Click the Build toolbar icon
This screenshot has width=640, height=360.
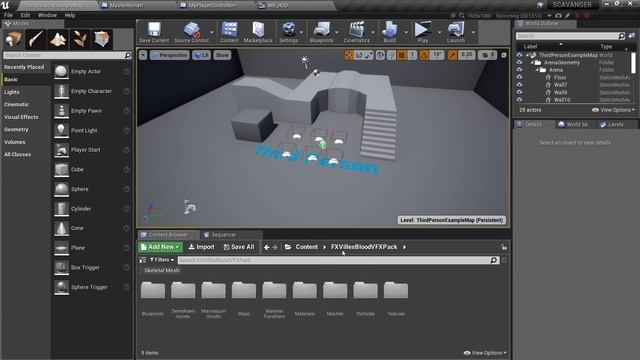pyautogui.click(x=389, y=32)
